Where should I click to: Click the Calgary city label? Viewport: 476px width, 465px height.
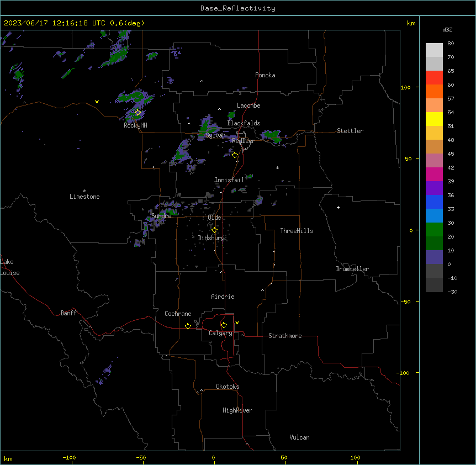[x=220, y=333]
